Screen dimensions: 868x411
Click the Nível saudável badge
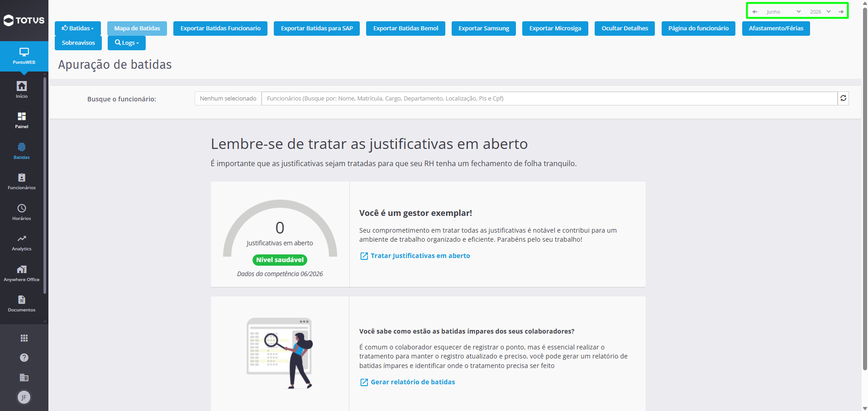tap(280, 260)
